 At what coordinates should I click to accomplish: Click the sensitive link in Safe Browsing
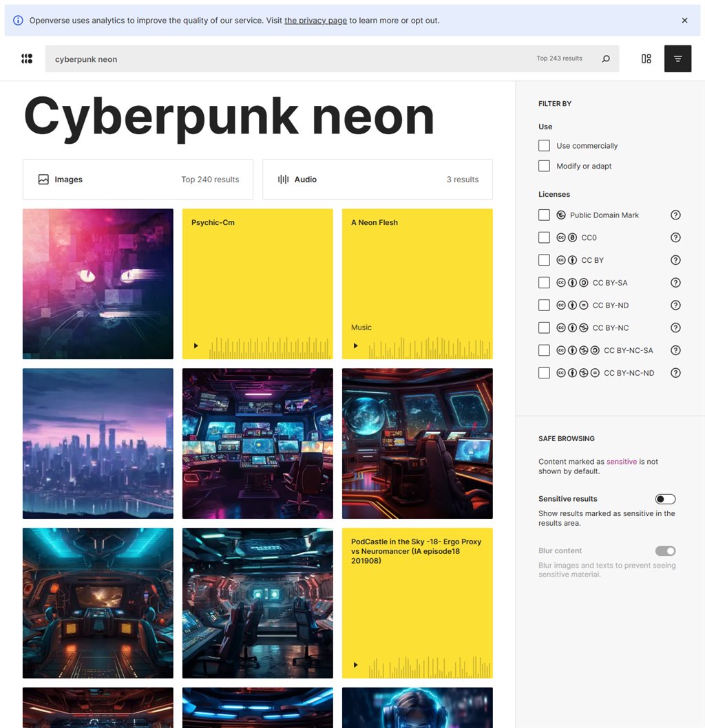click(x=621, y=462)
